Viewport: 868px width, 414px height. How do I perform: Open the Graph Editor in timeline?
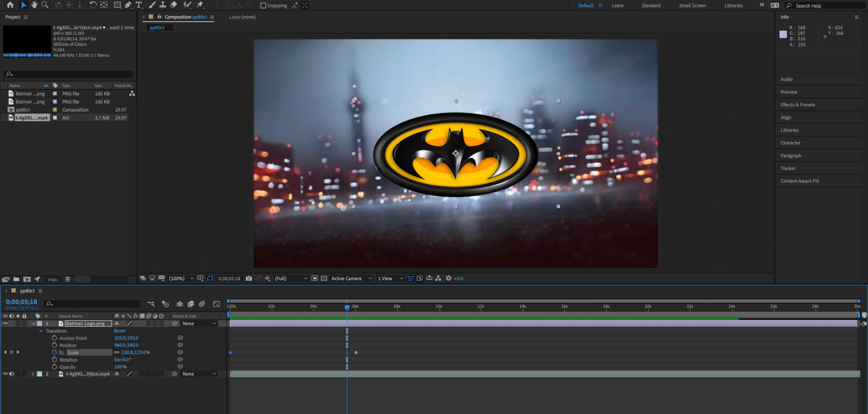[217, 304]
